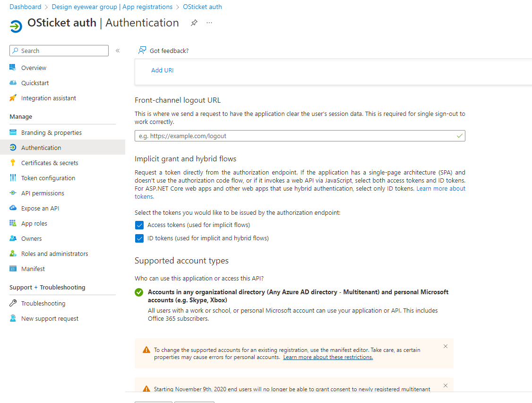Open the more options ellipsis menu
This screenshot has height=403, width=532.
coord(209,23)
